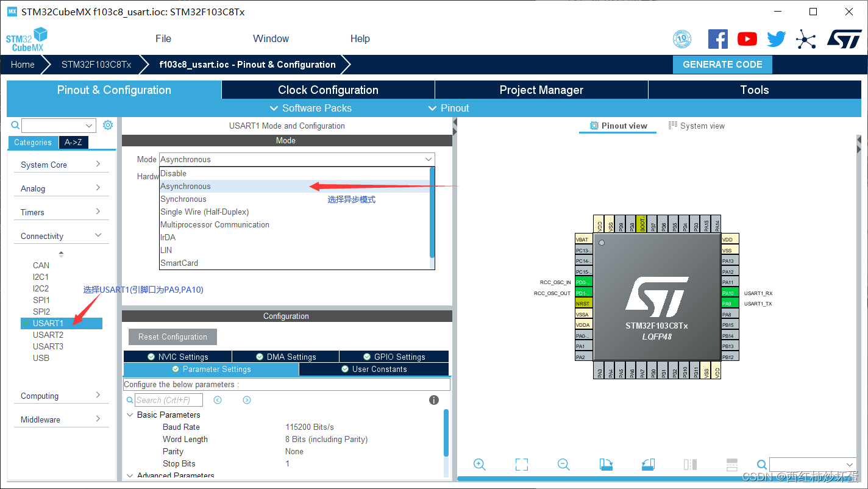Image resolution: width=868 pixels, height=489 pixels.
Task: Expand the System Core category
Action: (61, 165)
